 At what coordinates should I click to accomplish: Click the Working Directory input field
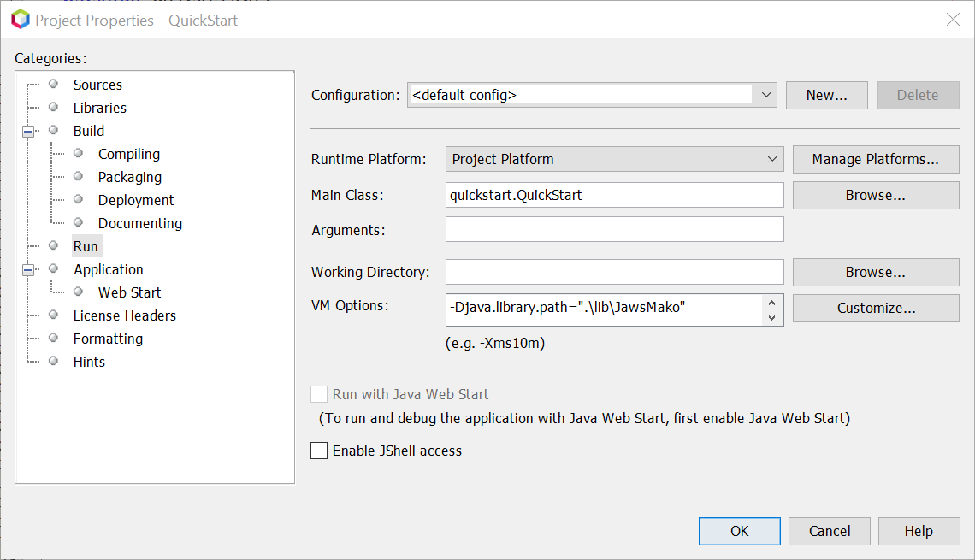(614, 272)
